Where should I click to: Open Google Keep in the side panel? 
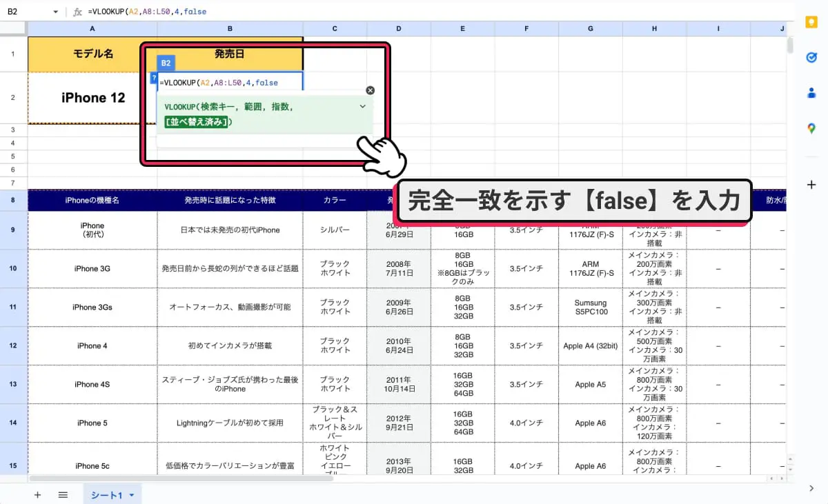point(811,22)
